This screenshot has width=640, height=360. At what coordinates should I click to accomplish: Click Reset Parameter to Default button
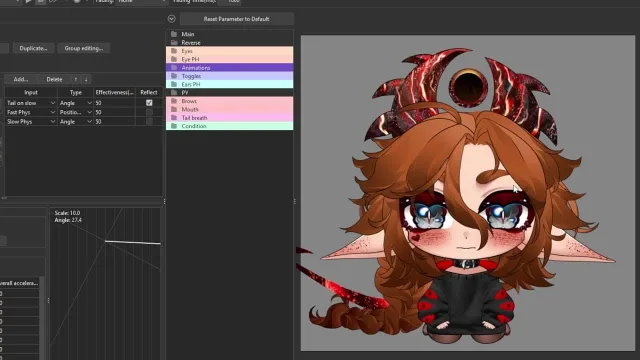236,19
